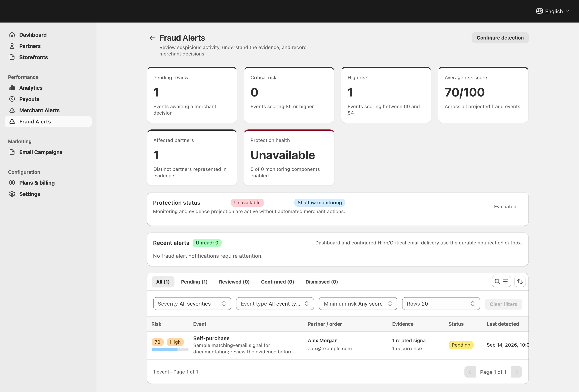This screenshot has height=392, width=579.
Task: Switch to the Pending (1) tab
Action: (x=194, y=282)
